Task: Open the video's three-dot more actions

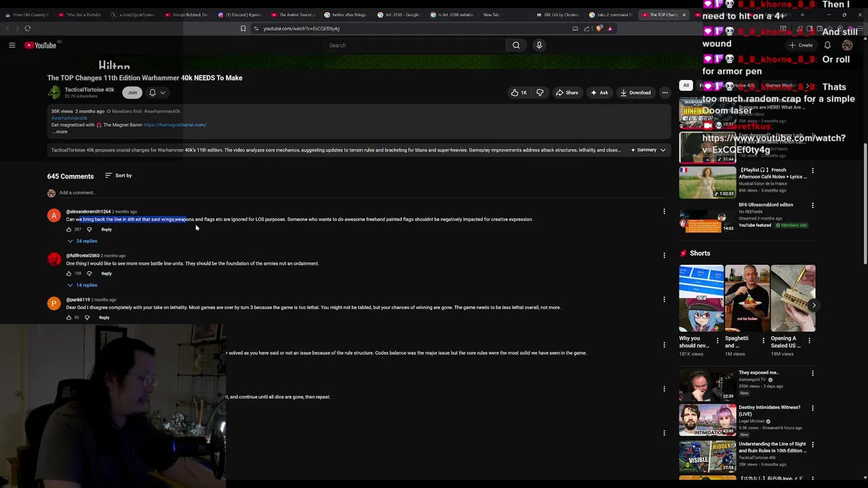Action: [x=665, y=93]
